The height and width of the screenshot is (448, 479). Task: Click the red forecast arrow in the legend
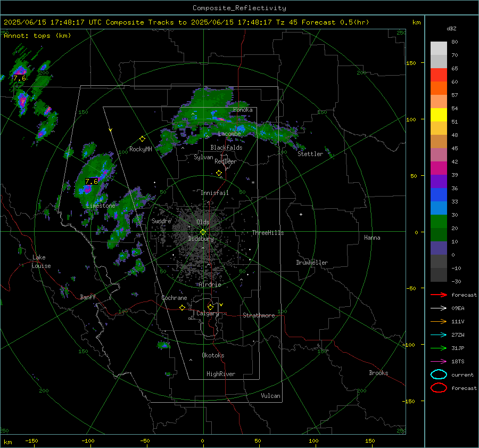pyautogui.click(x=439, y=295)
